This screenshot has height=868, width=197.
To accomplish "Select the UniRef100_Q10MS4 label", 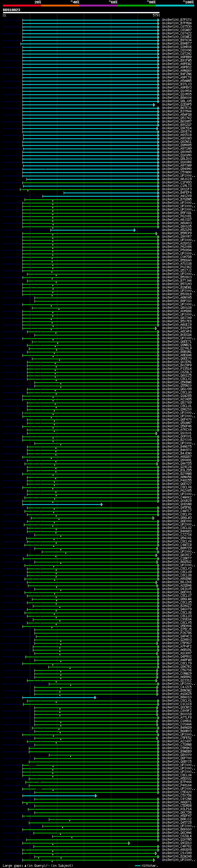I will click(177, 91).
